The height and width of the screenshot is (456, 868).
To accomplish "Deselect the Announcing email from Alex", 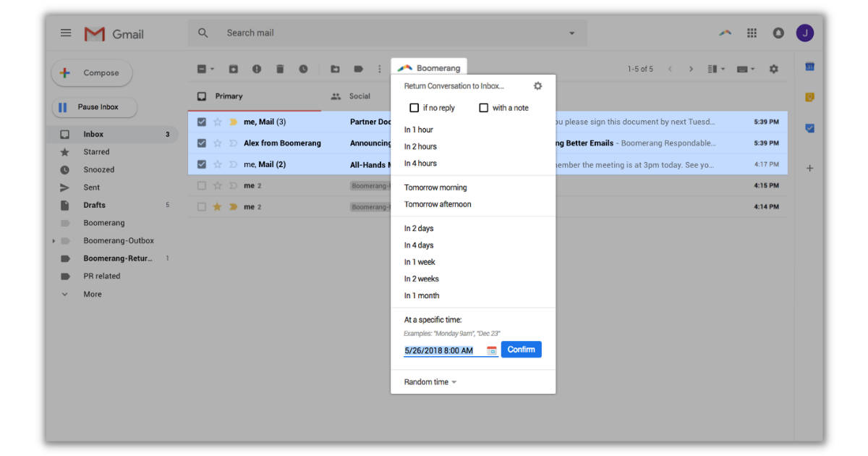I will coord(201,143).
